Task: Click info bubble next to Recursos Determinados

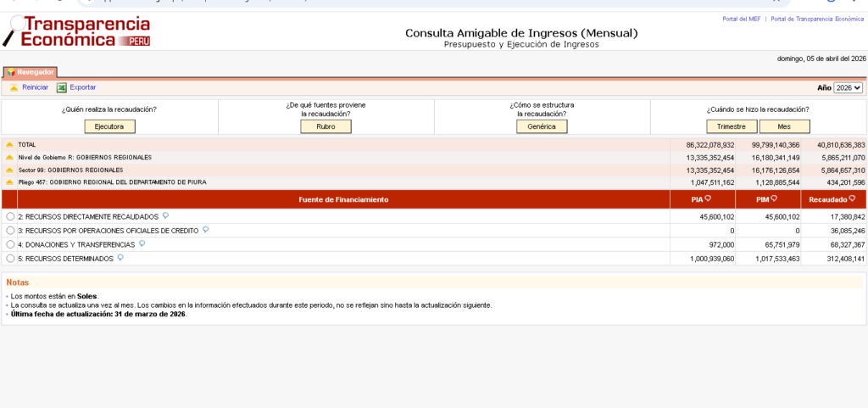Action: 120,258
